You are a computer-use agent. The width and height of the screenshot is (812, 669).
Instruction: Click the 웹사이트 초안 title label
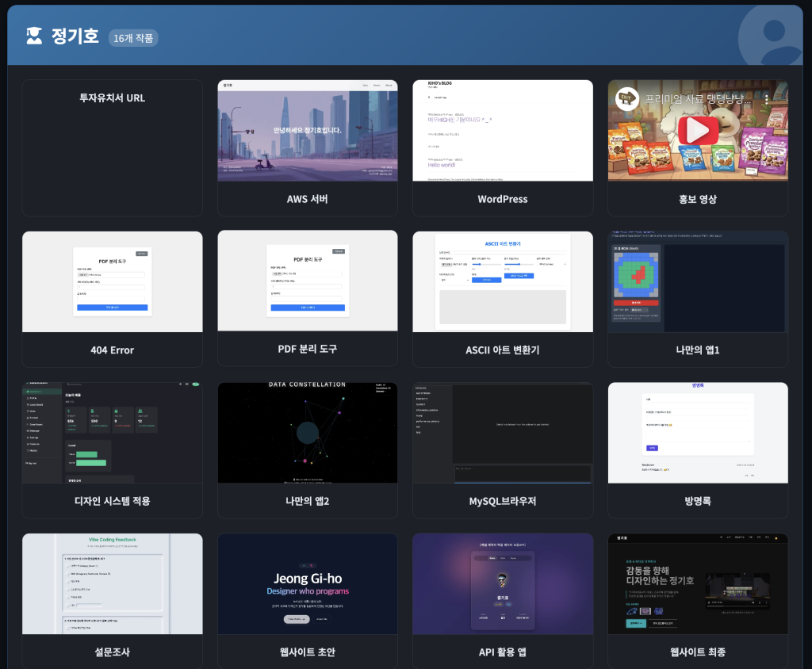[308, 652]
